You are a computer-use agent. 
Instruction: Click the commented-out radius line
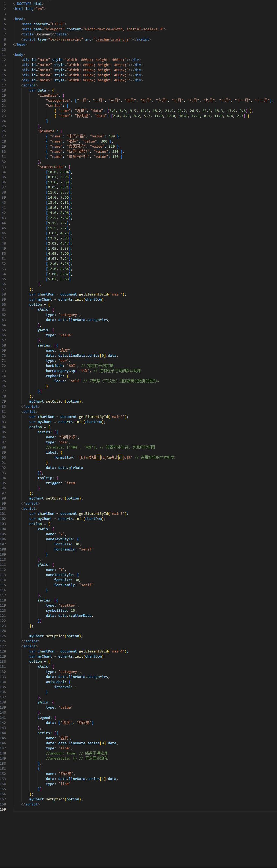click(x=100, y=447)
